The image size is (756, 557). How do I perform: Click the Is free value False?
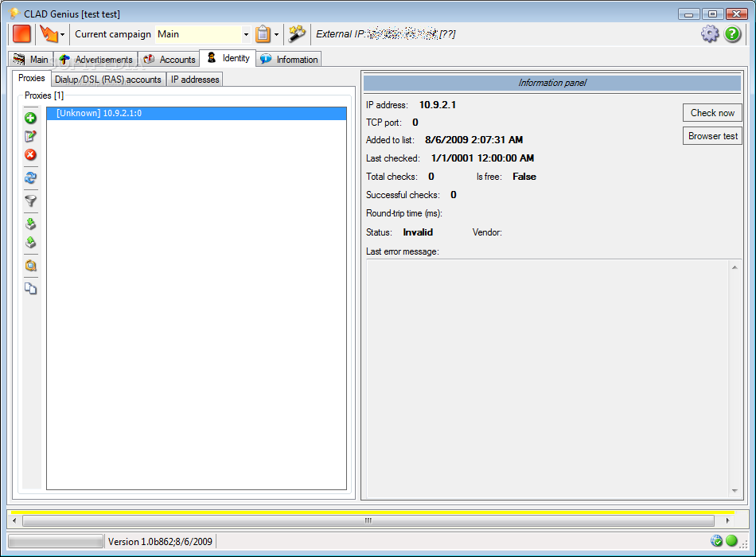pos(524,177)
